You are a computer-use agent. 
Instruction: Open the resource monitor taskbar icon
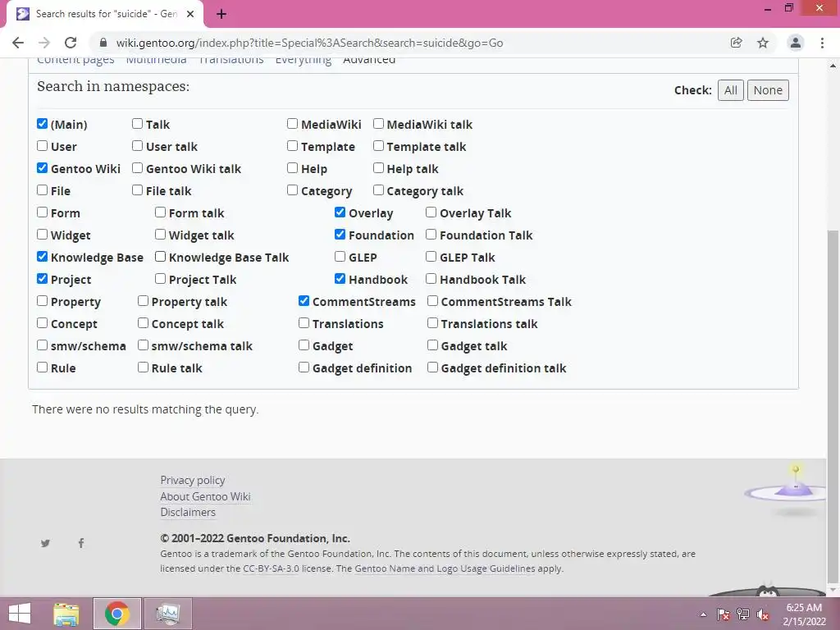point(167,614)
